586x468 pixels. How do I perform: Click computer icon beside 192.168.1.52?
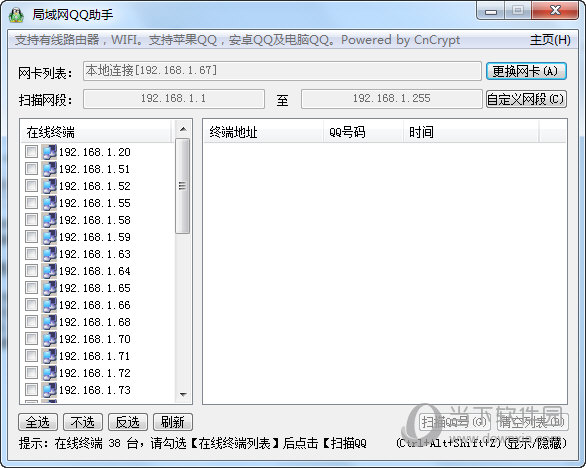(49, 186)
